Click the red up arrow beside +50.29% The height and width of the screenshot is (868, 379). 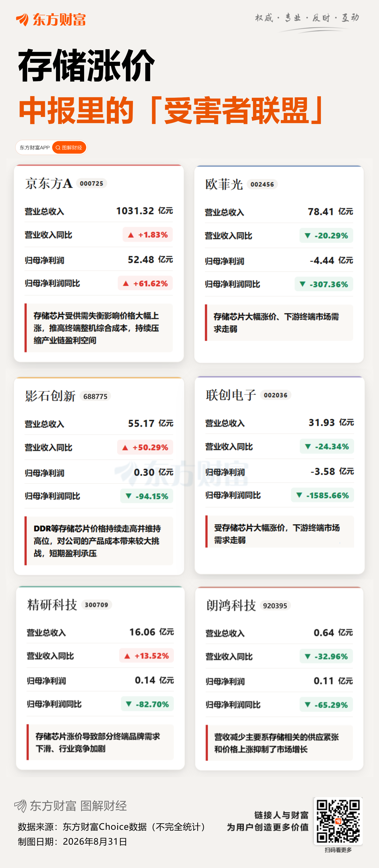(125, 448)
